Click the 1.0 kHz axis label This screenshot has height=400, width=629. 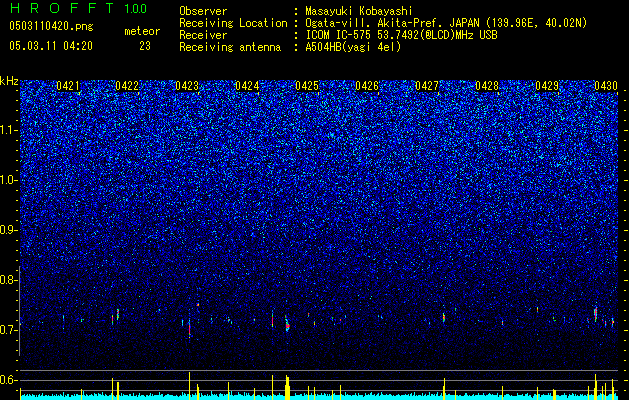click(x=9, y=180)
